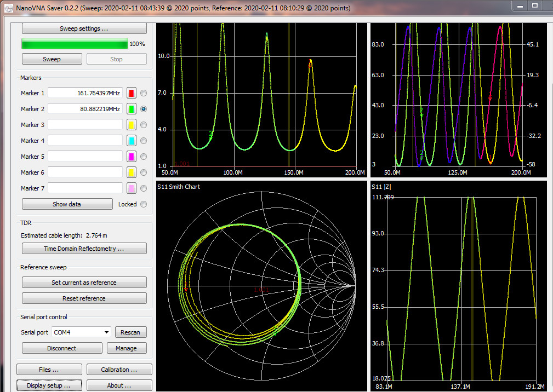The width and height of the screenshot is (553, 392).
Task: Rescan the serial ports
Action: (x=130, y=332)
